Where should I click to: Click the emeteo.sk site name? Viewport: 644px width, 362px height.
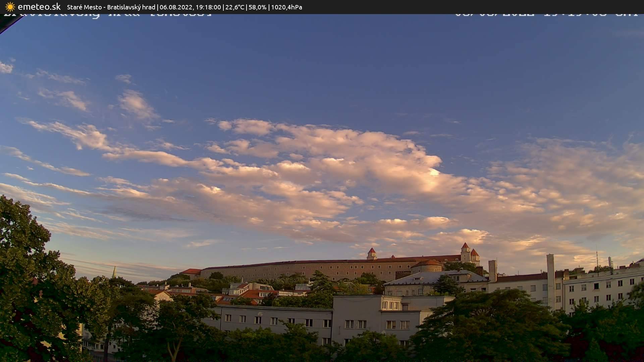click(39, 7)
